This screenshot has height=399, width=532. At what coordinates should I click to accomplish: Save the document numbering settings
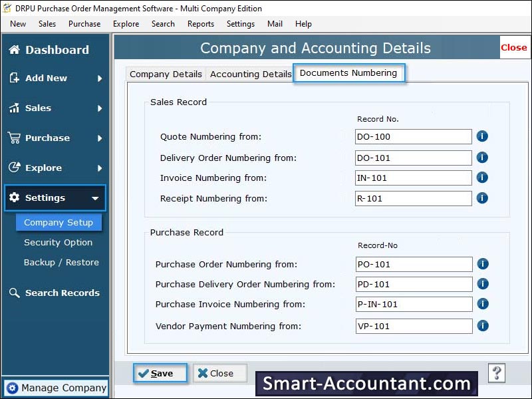click(160, 373)
